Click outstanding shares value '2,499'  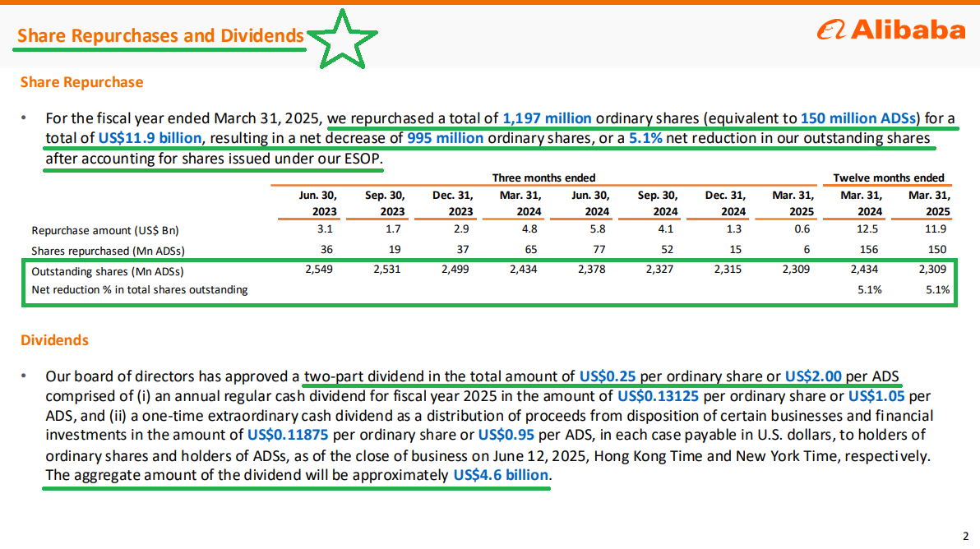pos(455,270)
